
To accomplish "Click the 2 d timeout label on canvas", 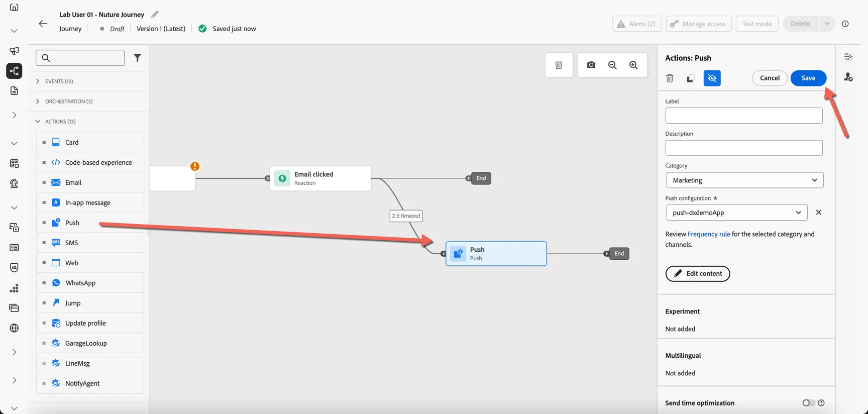I will coord(406,216).
